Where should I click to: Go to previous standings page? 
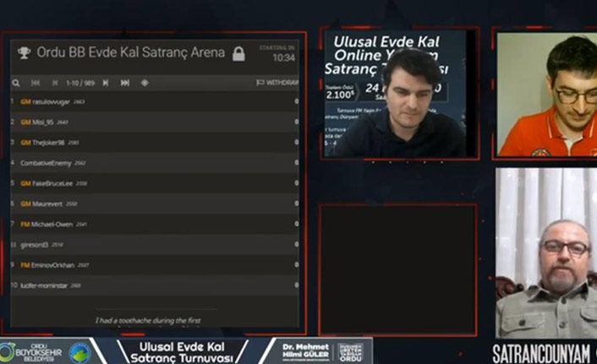(x=55, y=83)
